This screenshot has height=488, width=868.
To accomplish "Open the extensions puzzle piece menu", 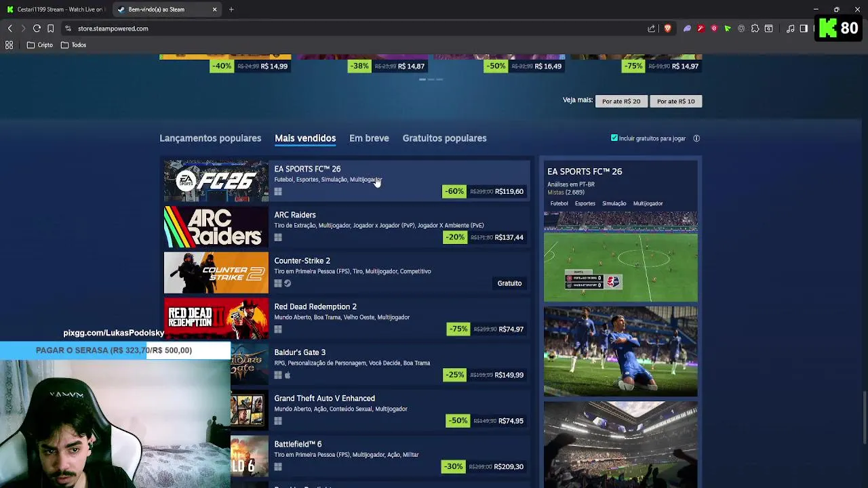I will click(x=755, y=28).
